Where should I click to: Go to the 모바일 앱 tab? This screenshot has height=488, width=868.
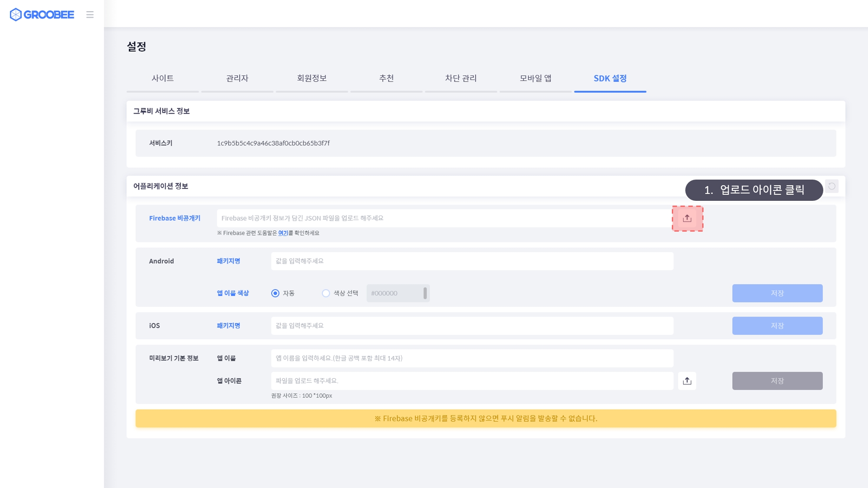(x=536, y=78)
